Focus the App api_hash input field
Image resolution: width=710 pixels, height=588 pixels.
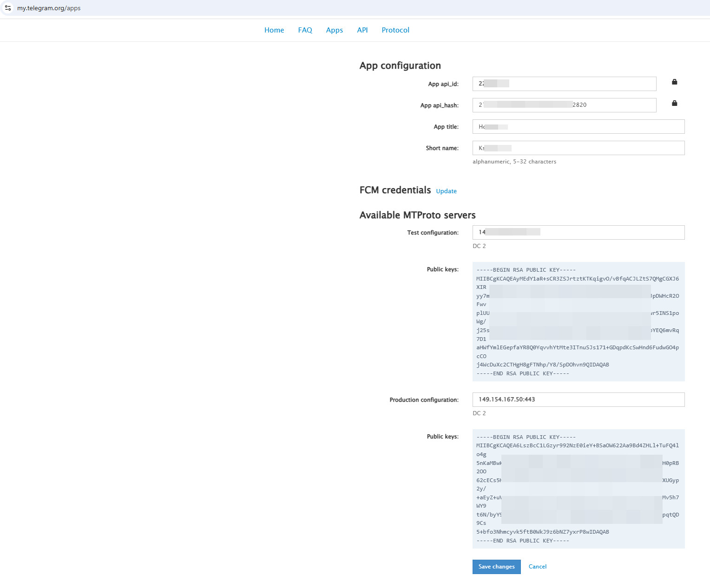coord(565,105)
